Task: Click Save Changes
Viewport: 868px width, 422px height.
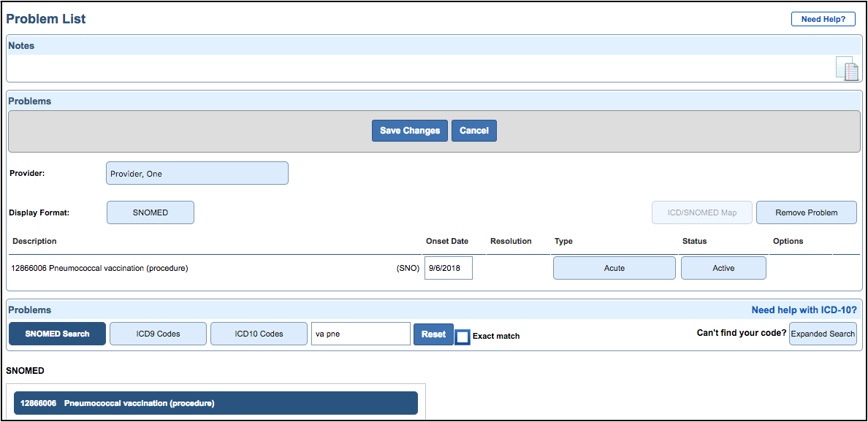Action: pos(409,130)
